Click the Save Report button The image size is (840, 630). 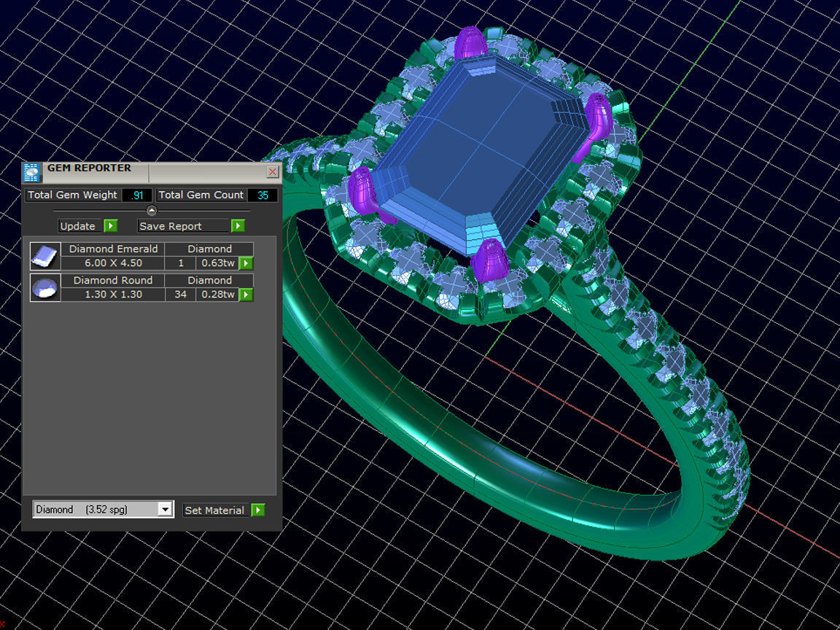tap(183, 226)
